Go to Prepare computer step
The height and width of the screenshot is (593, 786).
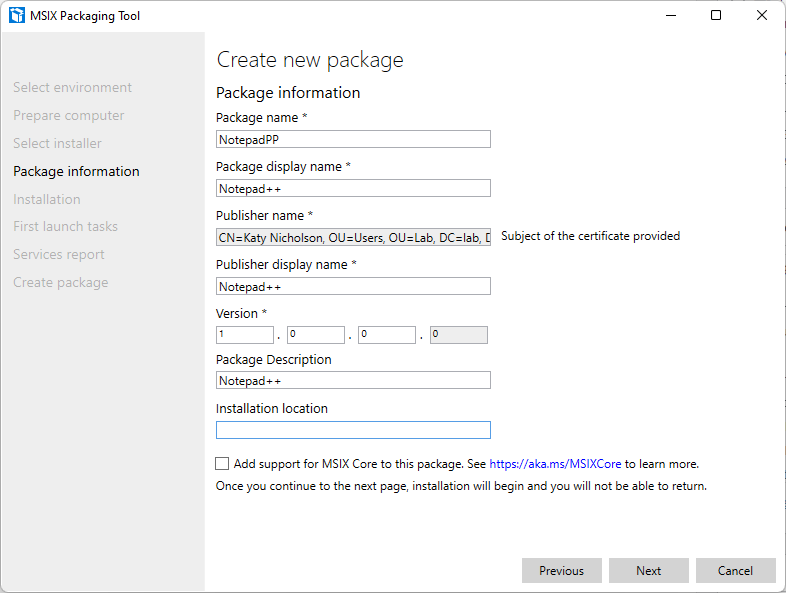point(69,115)
